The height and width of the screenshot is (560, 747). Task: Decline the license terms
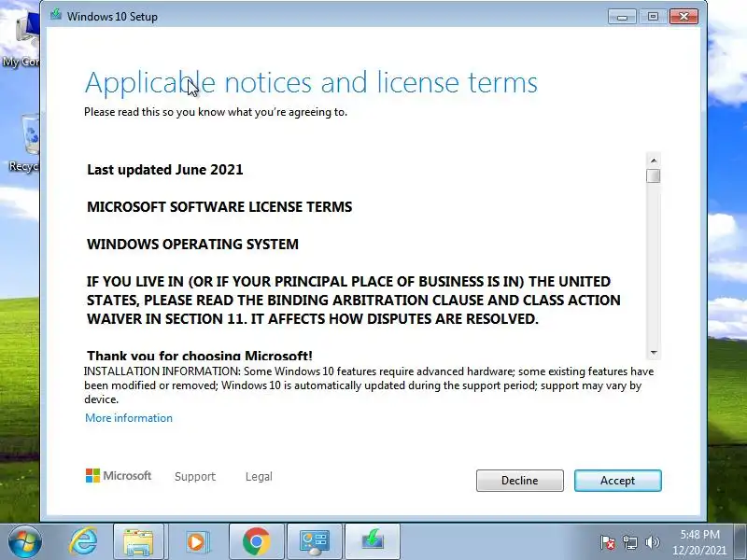[520, 481]
